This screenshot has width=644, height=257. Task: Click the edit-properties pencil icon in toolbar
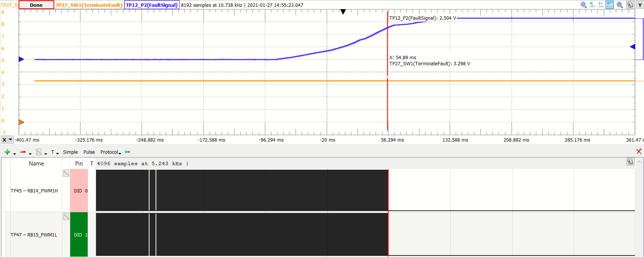39,152
